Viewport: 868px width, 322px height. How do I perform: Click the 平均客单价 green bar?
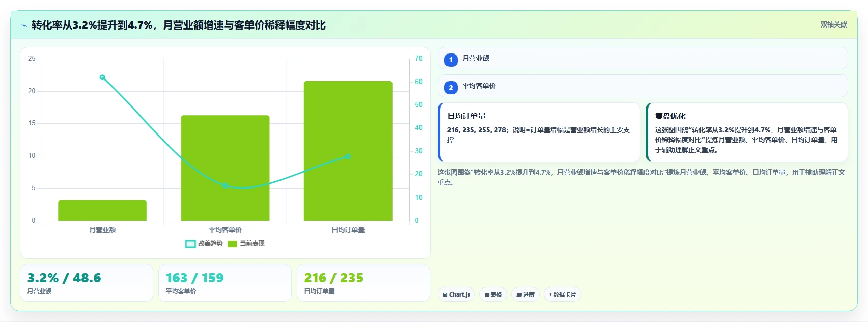pyautogui.click(x=225, y=168)
